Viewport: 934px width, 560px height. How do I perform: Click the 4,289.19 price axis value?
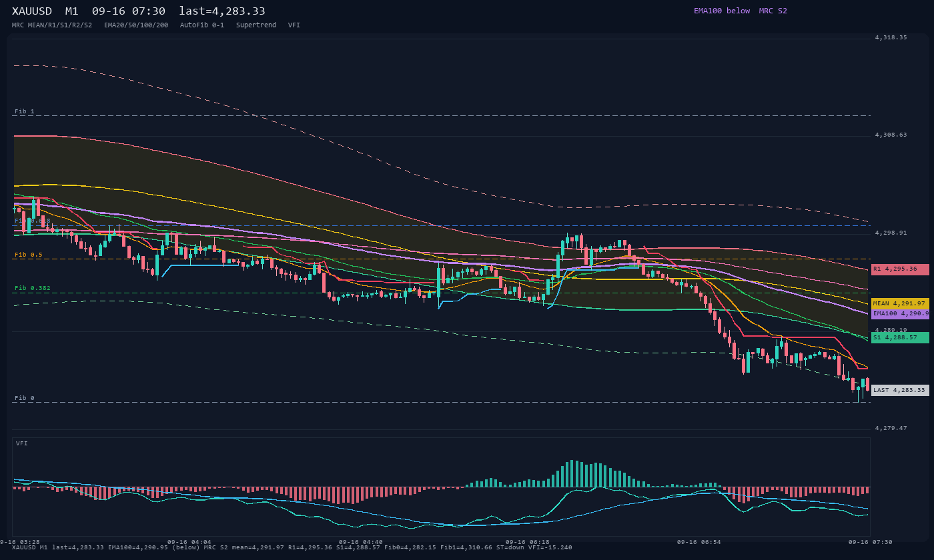pyautogui.click(x=891, y=330)
